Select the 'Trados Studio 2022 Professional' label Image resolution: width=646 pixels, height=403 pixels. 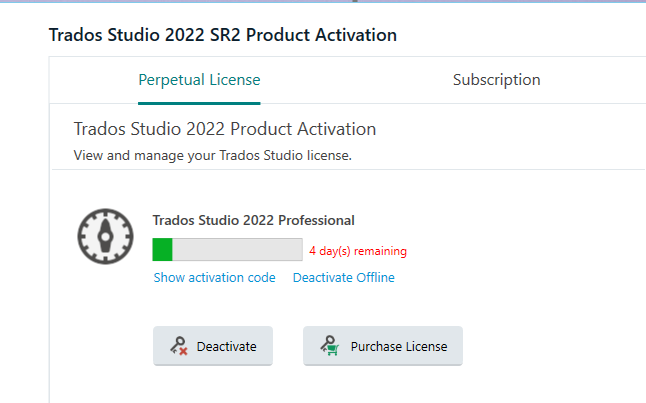[253, 220]
